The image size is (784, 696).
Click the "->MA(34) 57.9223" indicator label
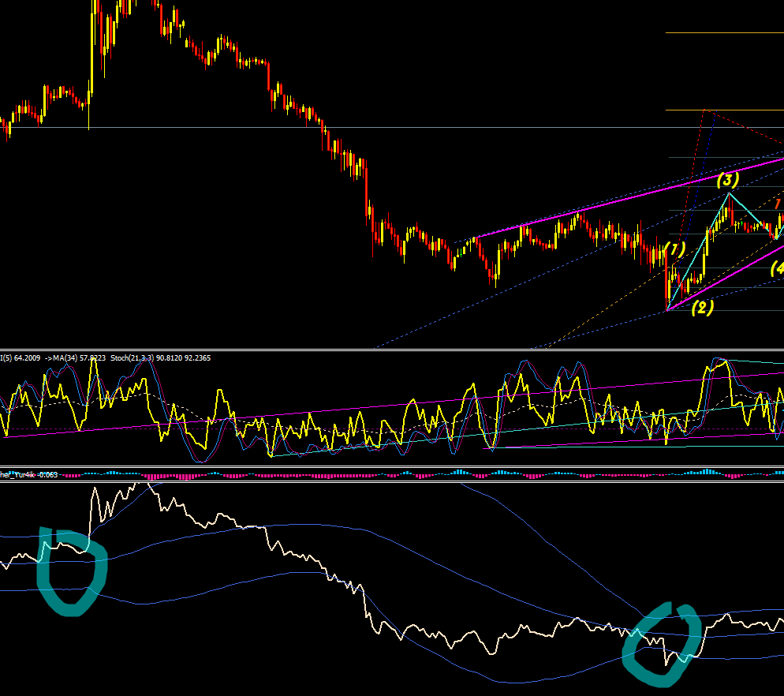(75, 357)
